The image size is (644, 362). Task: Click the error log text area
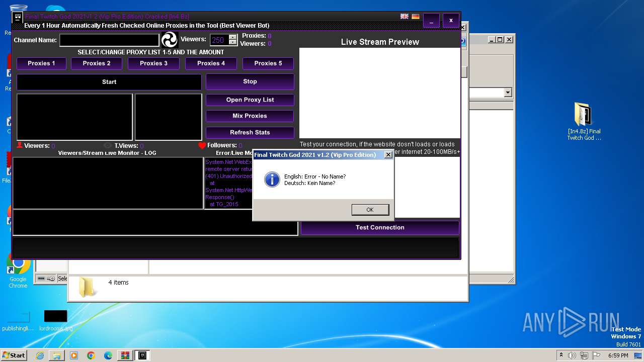(228, 183)
